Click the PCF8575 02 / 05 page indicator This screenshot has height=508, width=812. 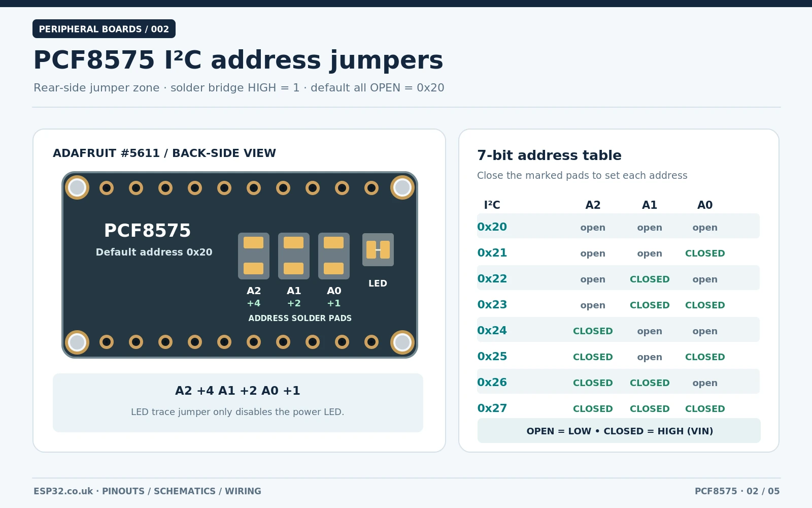pos(737,491)
